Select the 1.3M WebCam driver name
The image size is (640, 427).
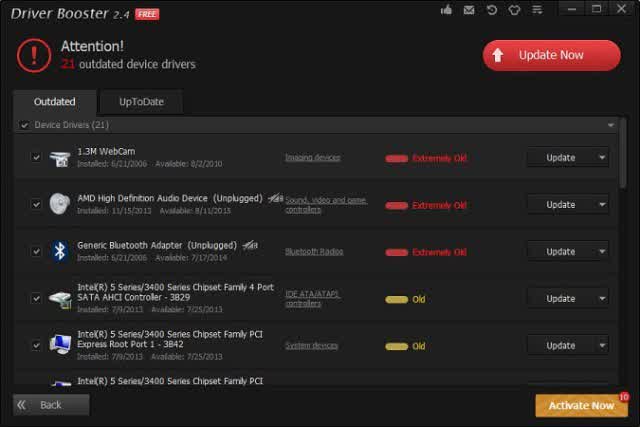(x=106, y=151)
